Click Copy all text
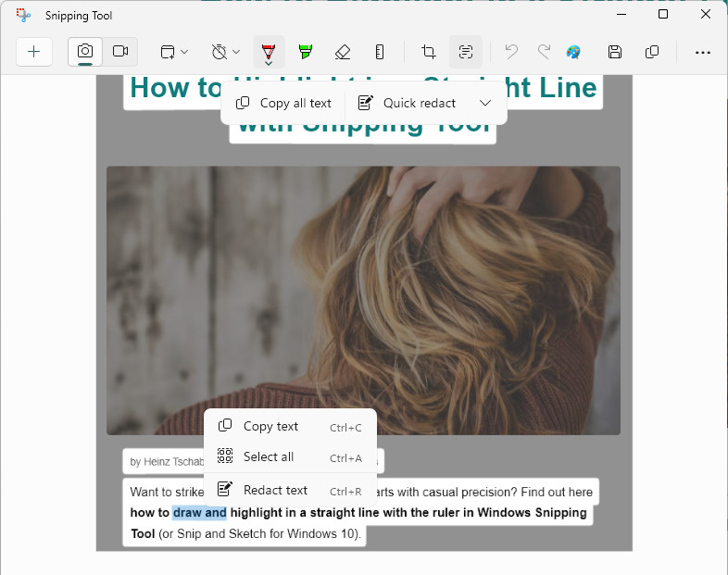728x575 pixels. pos(283,103)
